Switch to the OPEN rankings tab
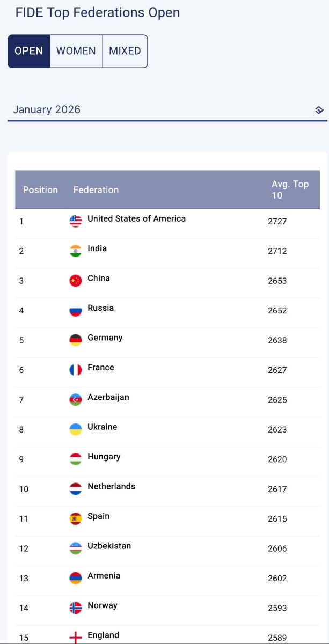329x644 pixels. 29,51
